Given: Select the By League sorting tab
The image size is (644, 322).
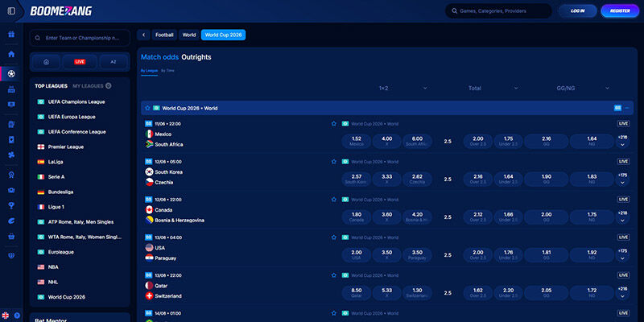Looking at the screenshot, I should point(149,71).
